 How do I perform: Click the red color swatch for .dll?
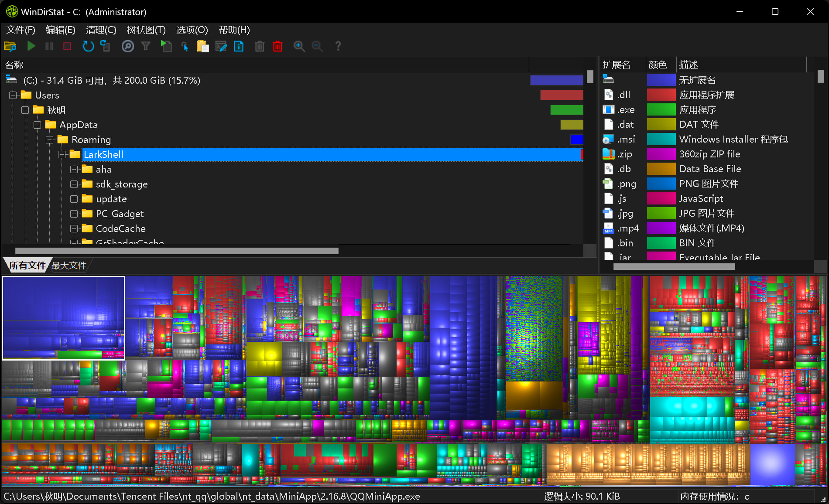[x=661, y=95]
